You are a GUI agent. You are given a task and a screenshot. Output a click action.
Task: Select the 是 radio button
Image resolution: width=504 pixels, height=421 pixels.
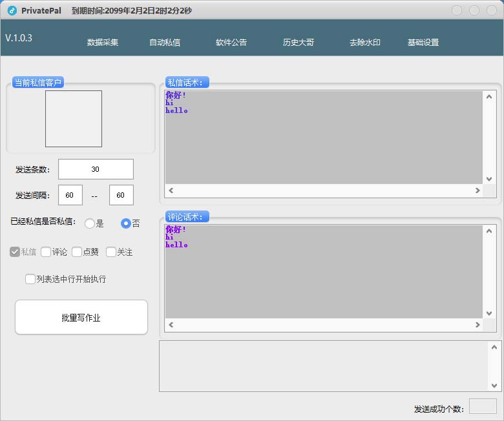pos(90,223)
